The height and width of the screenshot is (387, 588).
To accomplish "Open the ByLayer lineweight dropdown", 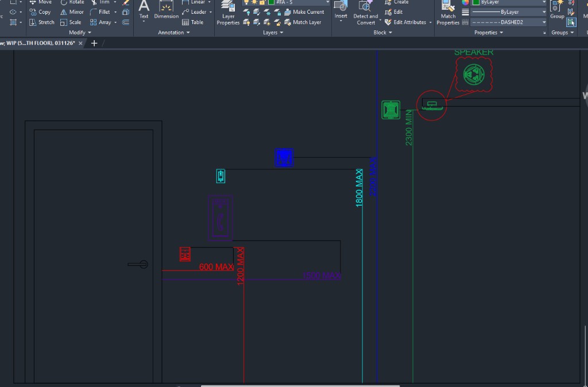I will click(x=508, y=12).
